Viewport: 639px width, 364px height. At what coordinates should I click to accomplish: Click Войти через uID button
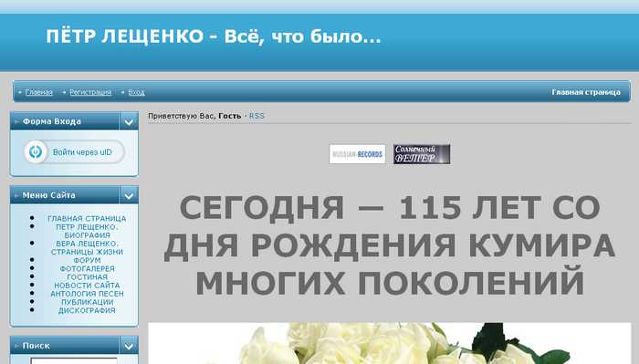tap(74, 151)
